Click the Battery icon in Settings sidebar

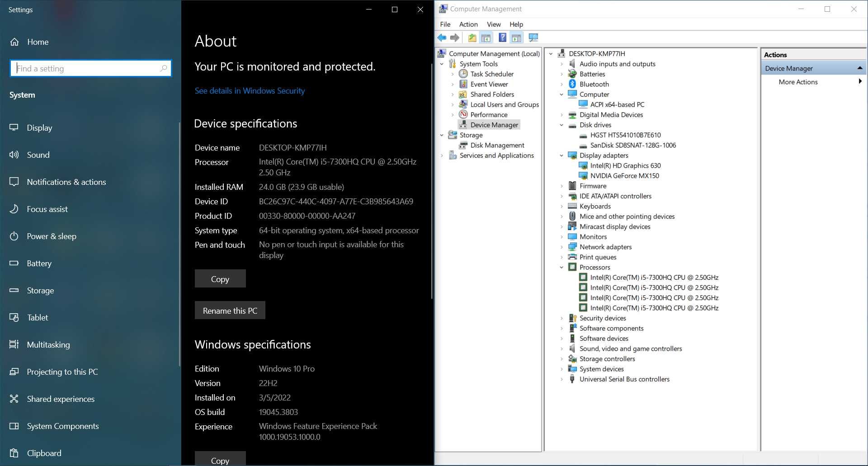click(x=14, y=263)
